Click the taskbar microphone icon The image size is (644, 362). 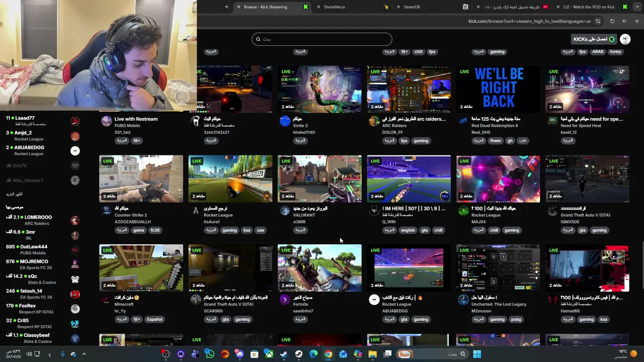(62, 354)
